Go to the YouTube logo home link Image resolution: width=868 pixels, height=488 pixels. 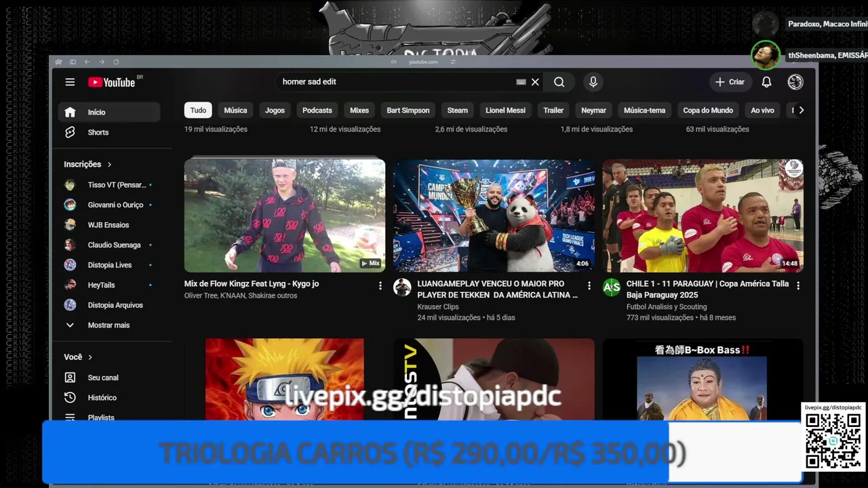coord(112,82)
